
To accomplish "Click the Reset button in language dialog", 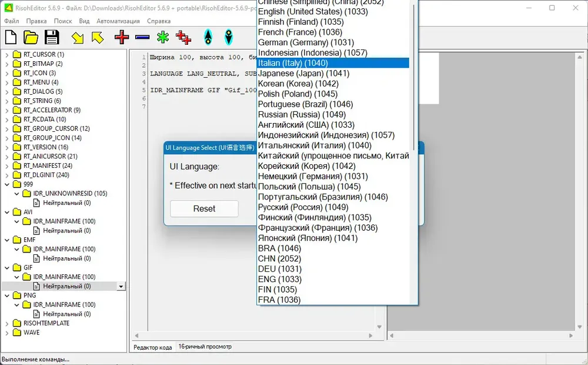I will tap(204, 209).
